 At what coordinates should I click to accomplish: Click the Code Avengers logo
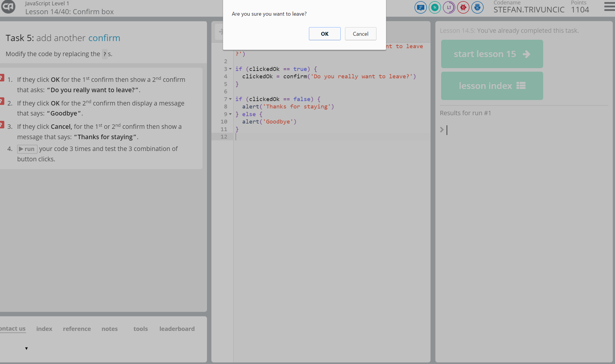pos(8,6)
